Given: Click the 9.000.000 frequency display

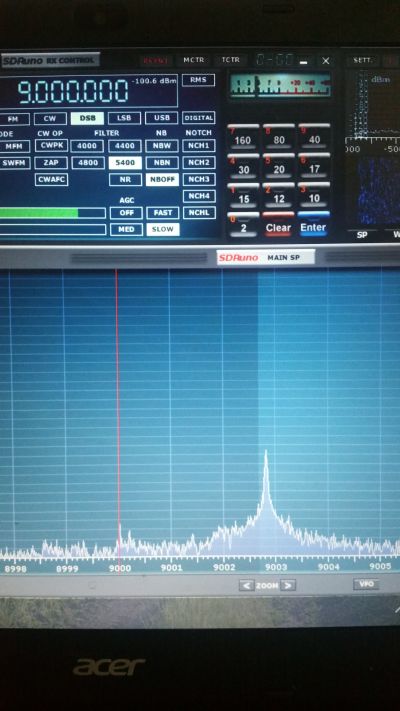Looking at the screenshot, I should coord(73,91).
